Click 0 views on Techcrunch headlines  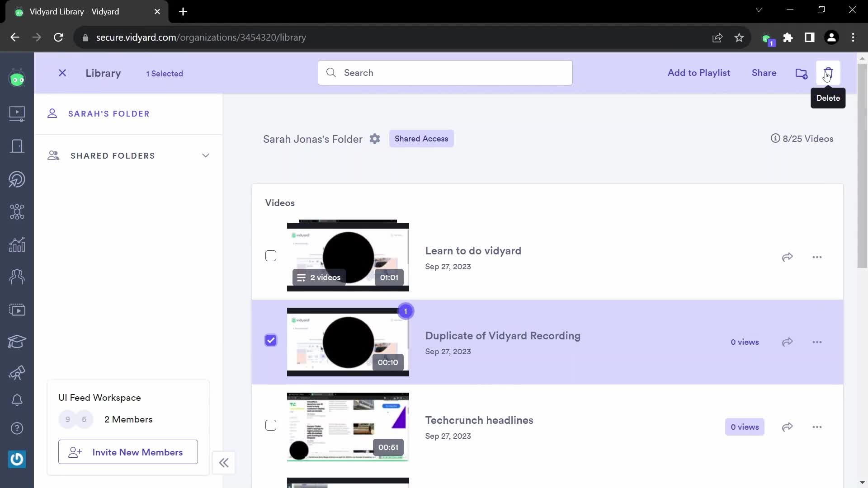[x=745, y=427]
